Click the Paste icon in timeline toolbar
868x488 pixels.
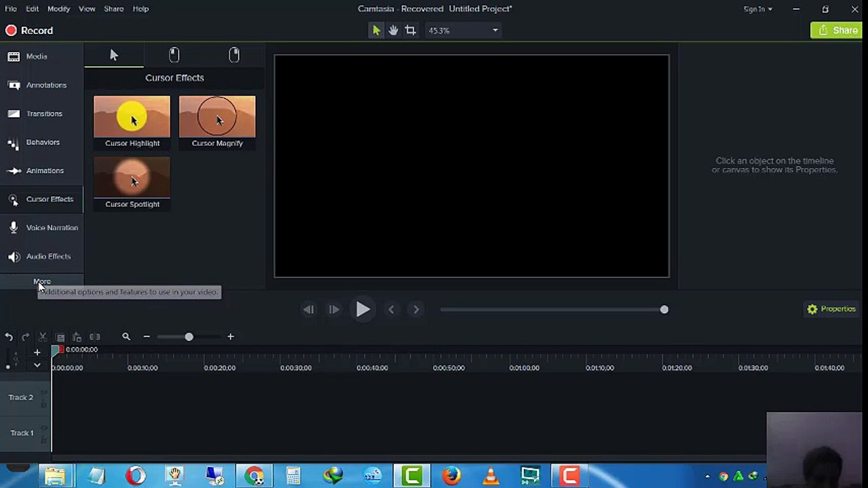click(77, 337)
